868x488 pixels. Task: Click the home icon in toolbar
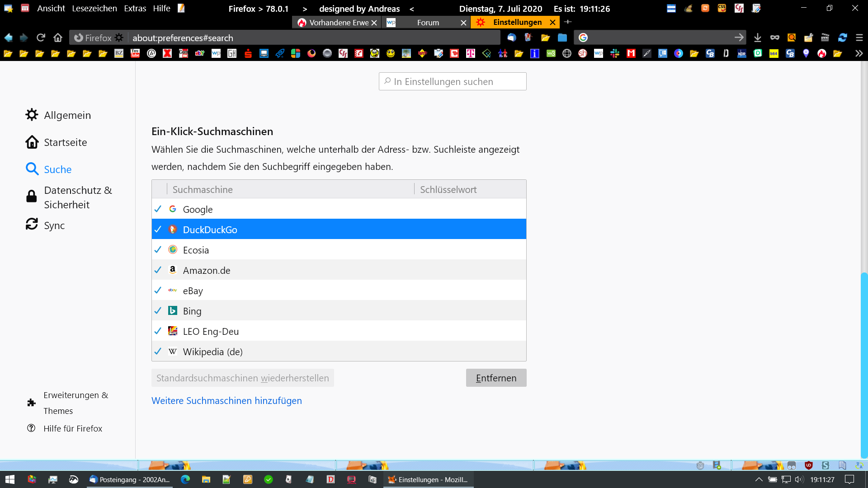click(x=57, y=38)
